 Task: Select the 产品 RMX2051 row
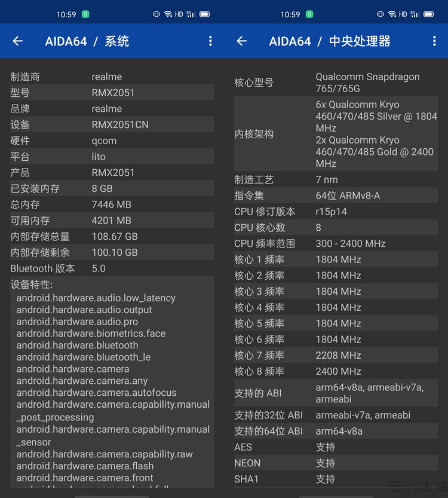[x=112, y=172]
